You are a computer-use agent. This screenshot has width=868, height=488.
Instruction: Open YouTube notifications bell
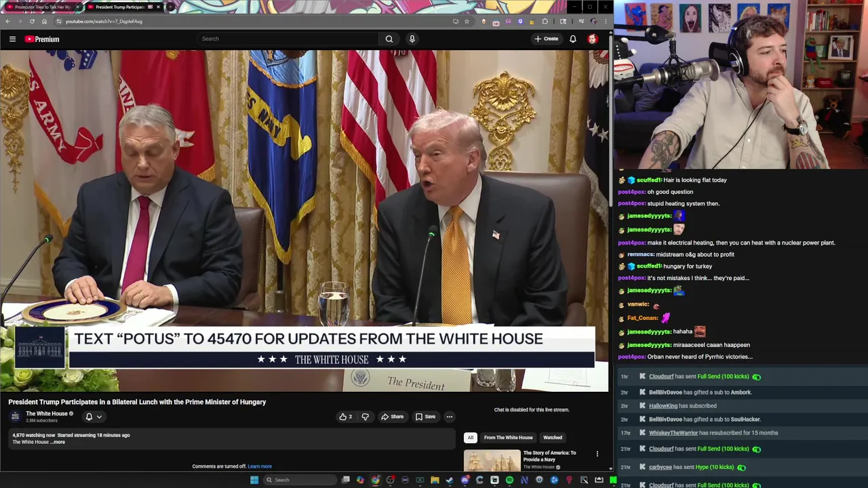point(573,39)
